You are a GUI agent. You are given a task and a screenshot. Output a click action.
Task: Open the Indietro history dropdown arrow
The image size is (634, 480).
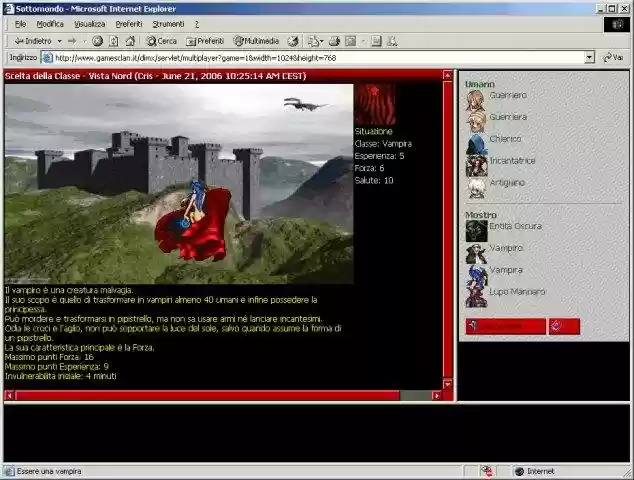coord(59,41)
